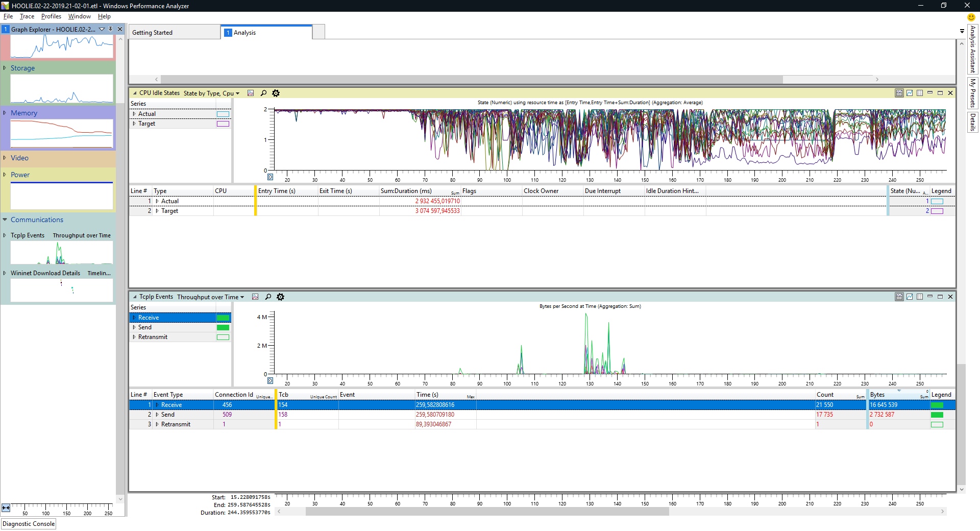Switch to the Getting Started tab
Viewport: 980px width, 531px height.
153,33
